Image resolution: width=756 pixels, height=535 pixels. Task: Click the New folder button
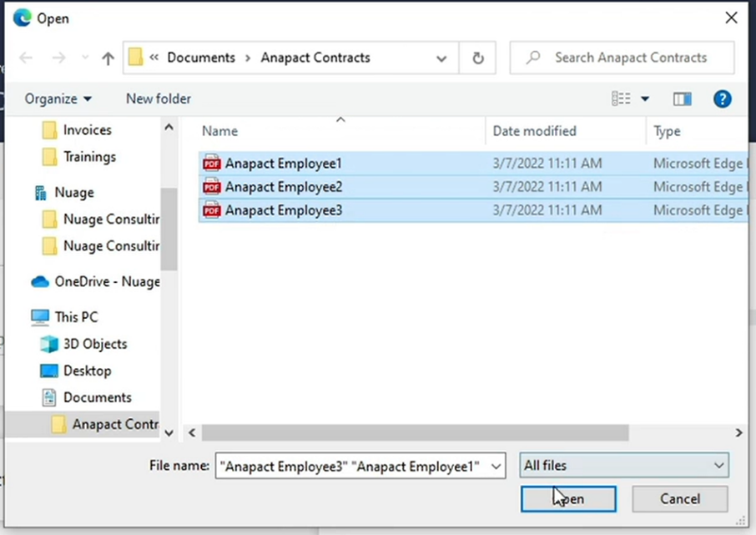click(159, 98)
